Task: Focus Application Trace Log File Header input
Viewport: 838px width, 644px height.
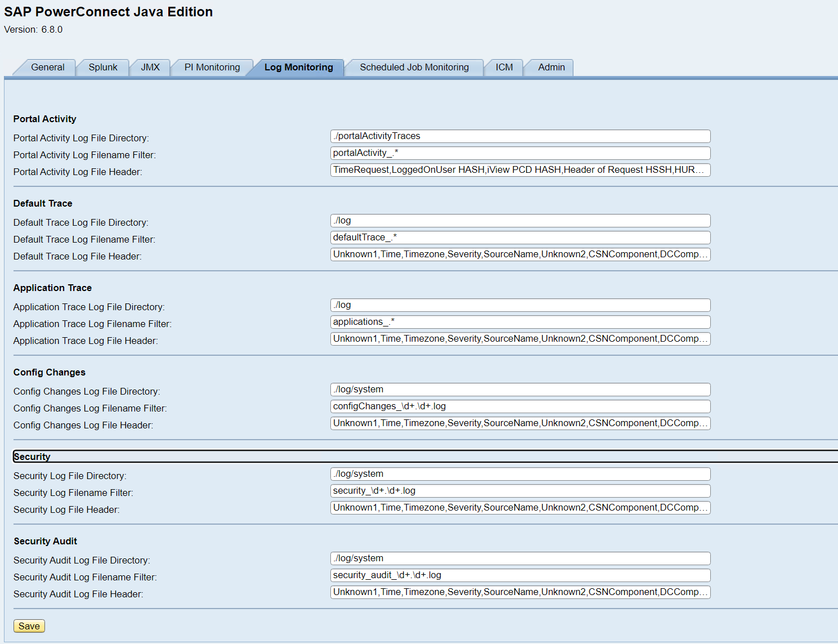Action: (x=520, y=339)
